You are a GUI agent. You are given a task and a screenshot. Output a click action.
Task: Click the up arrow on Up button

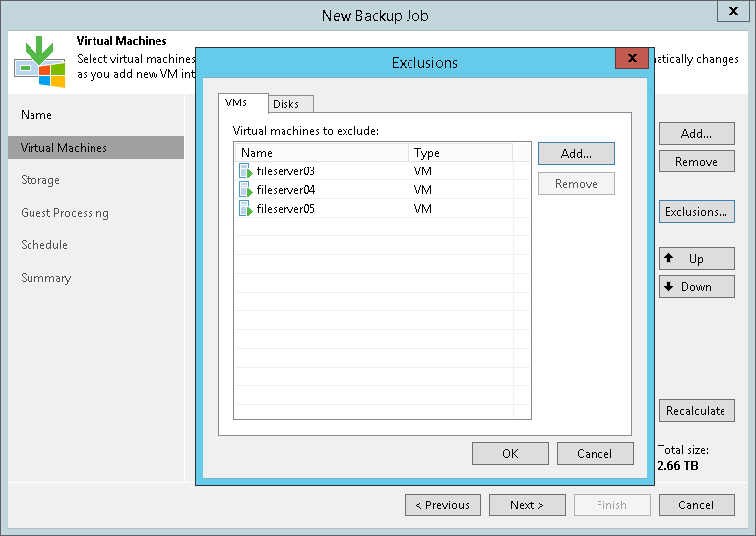(x=668, y=257)
